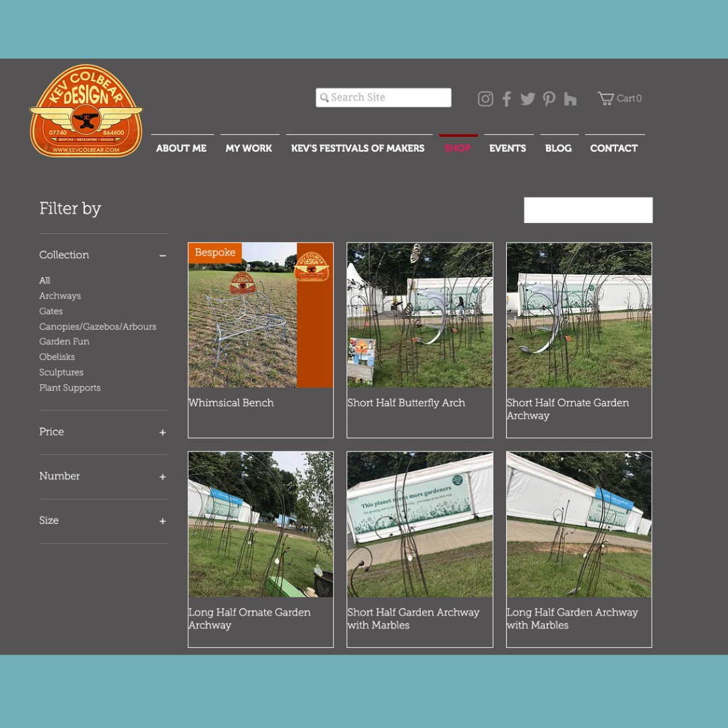
Task: Click the Short Half Butterfly Arch title
Action: point(406,403)
